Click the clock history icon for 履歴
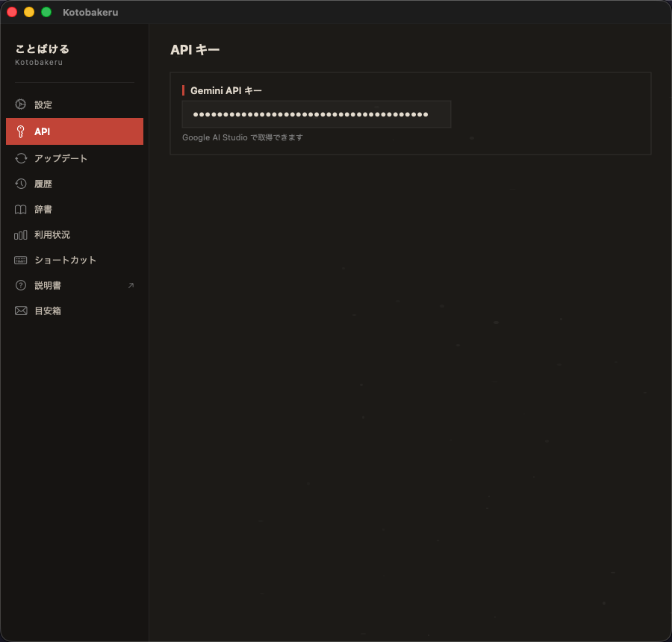 [21, 184]
